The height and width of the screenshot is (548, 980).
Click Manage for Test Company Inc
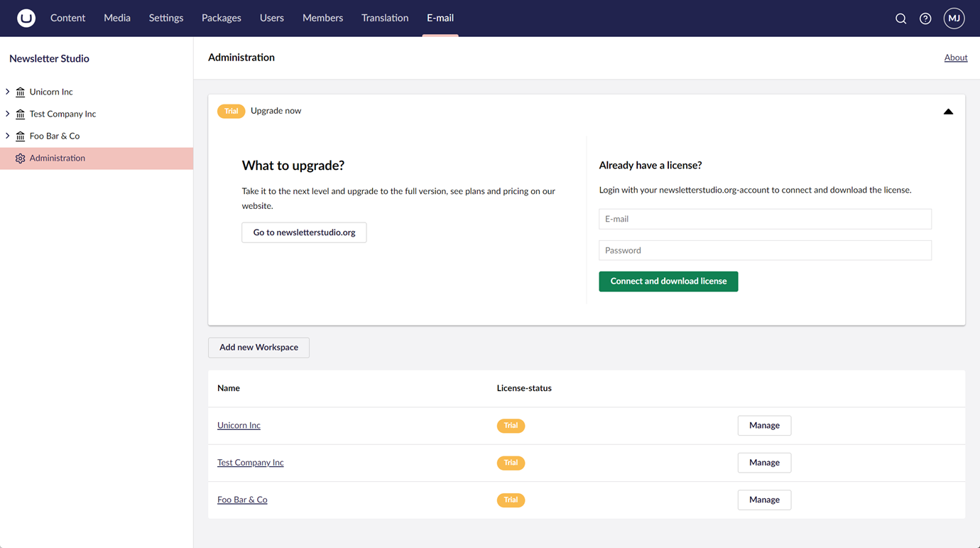(764, 463)
